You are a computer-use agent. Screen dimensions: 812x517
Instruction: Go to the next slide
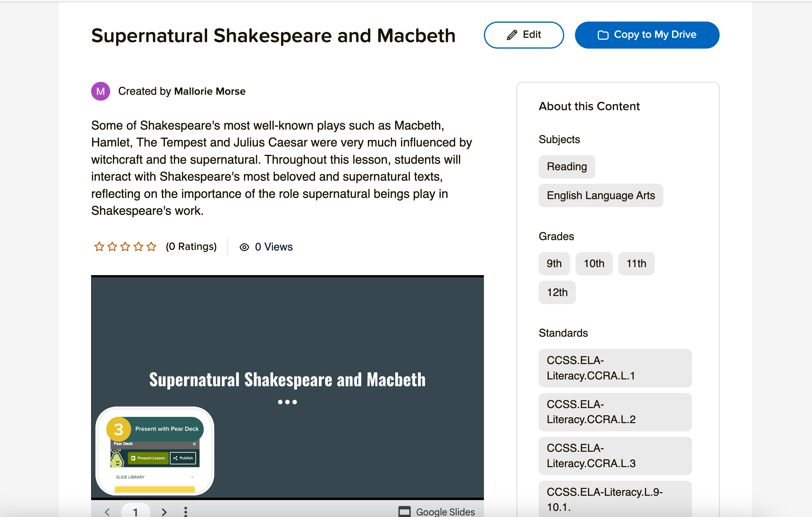(x=164, y=512)
